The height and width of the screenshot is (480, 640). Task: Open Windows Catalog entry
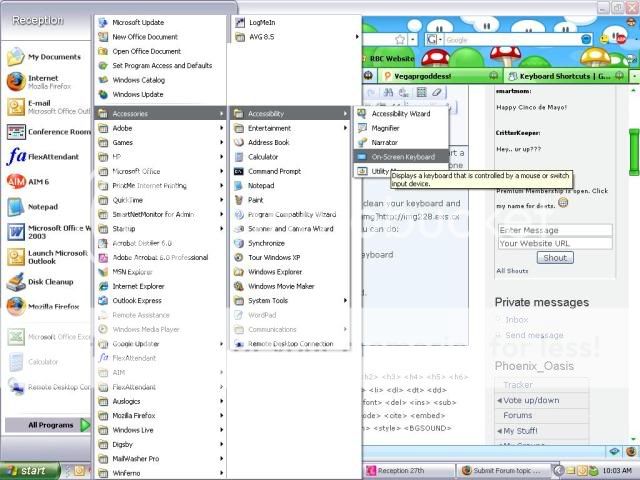point(160,80)
